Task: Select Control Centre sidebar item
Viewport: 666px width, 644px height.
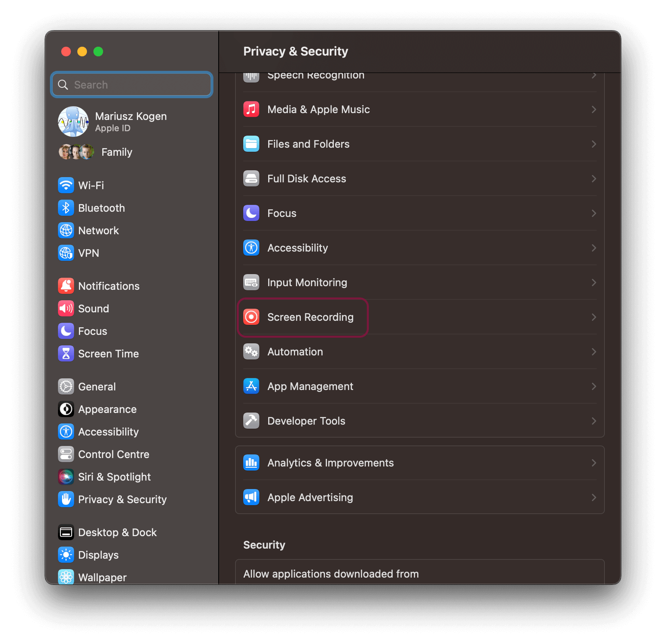Action: [114, 454]
